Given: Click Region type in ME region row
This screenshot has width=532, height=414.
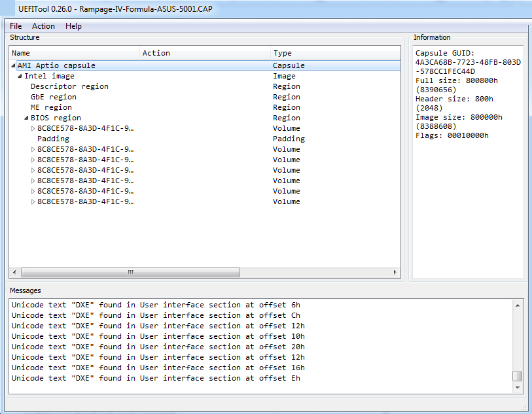Looking at the screenshot, I should 287,107.
